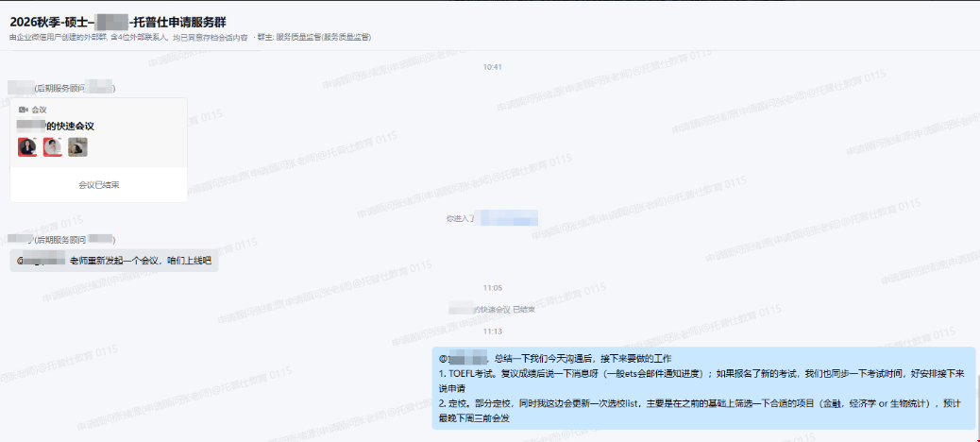Click the group subtitle mentioning 服务质量监管

[190, 38]
